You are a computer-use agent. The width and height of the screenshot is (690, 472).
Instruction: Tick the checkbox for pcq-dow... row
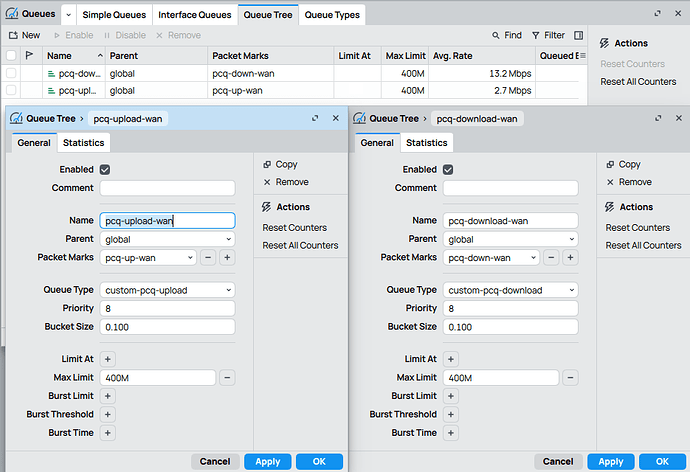[x=11, y=73]
